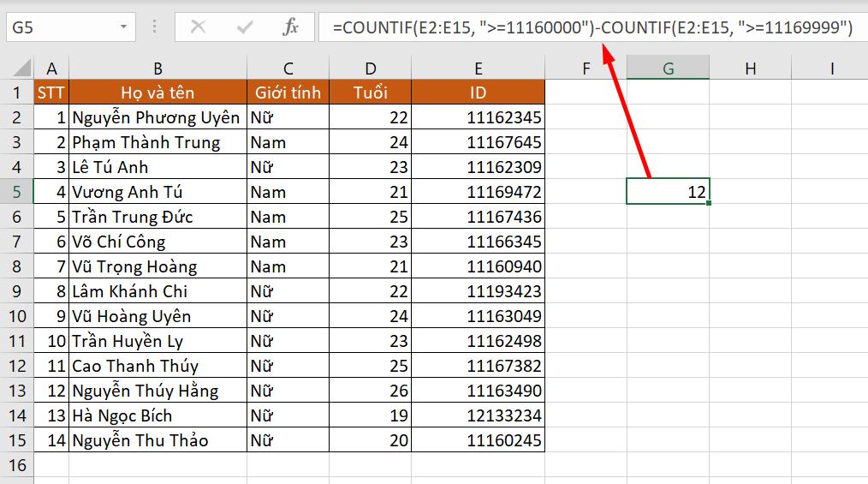This screenshot has height=484, width=868.
Task: Select row 5 header
Action: coord(16,192)
